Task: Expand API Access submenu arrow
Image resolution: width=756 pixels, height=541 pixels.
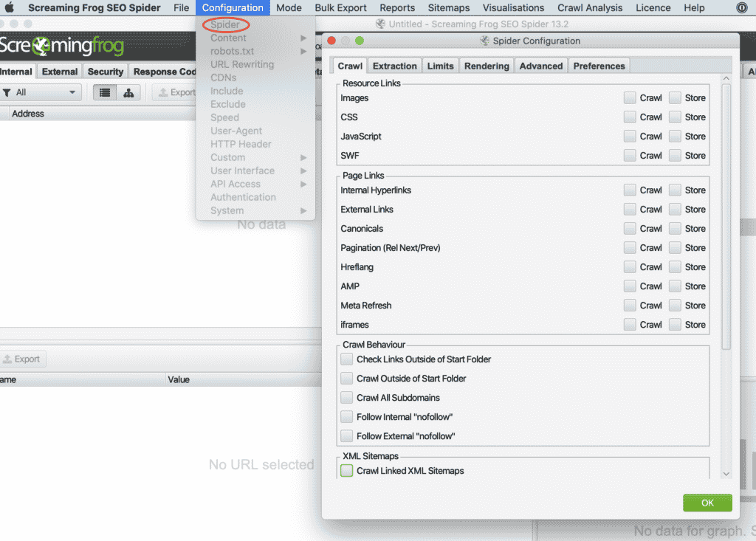Action: (x=303, y=185)
